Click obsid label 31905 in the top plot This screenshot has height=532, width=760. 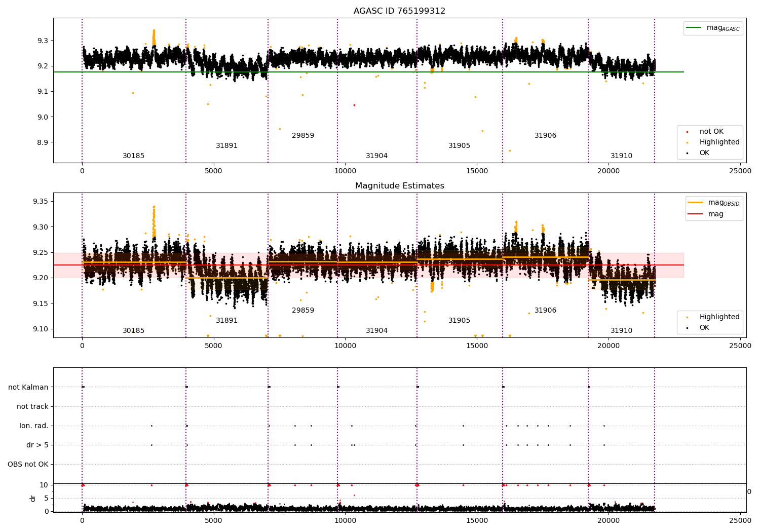[x=459, y=146]
